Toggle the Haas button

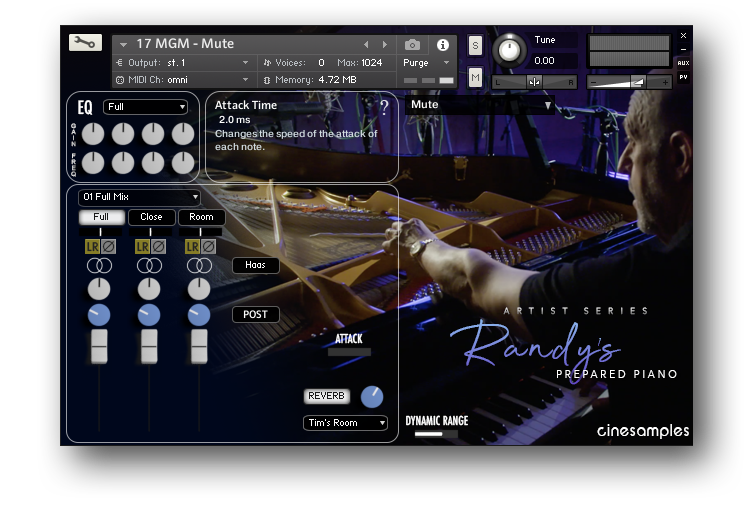[x=255, y=265]
